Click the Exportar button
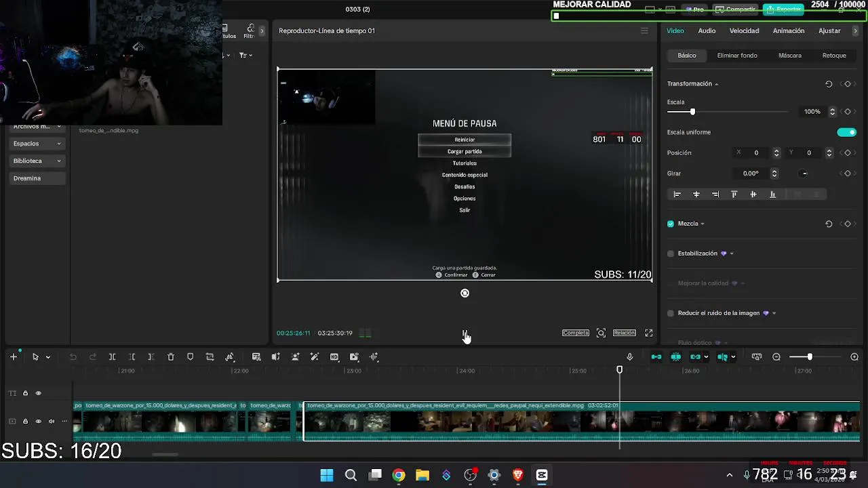 coord(783,9)
